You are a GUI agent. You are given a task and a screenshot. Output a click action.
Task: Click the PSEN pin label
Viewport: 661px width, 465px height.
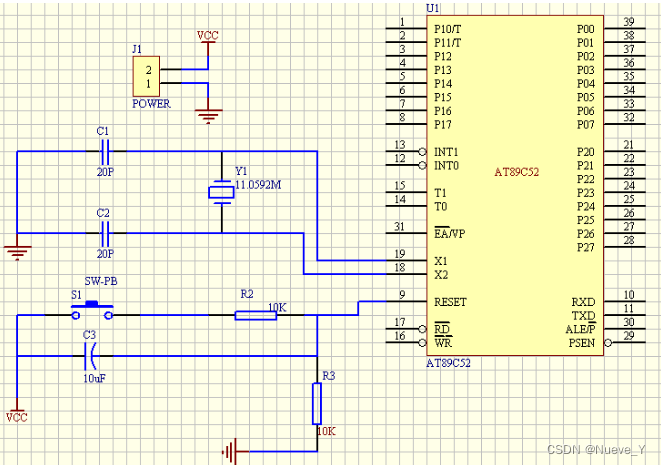582,343
